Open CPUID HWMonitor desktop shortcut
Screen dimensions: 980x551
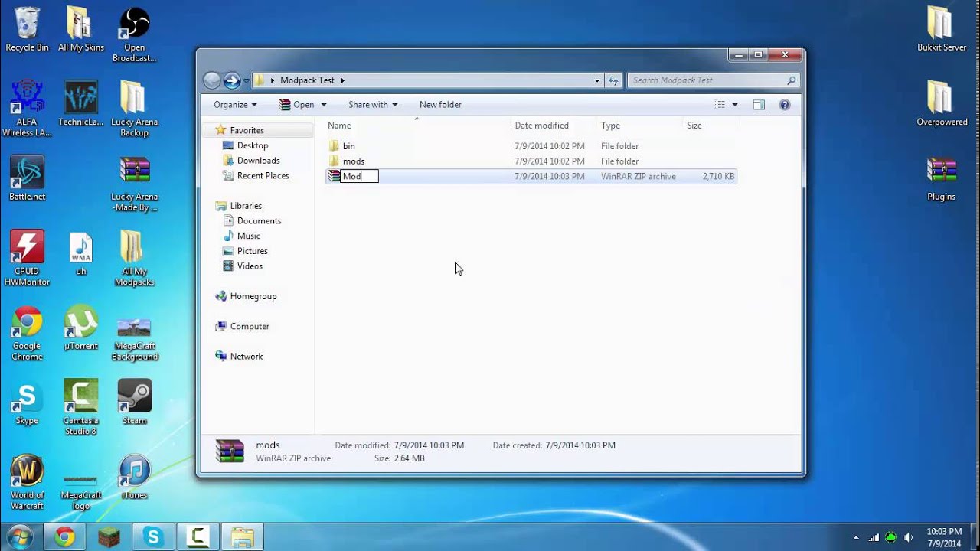click(x=27, y=258)
